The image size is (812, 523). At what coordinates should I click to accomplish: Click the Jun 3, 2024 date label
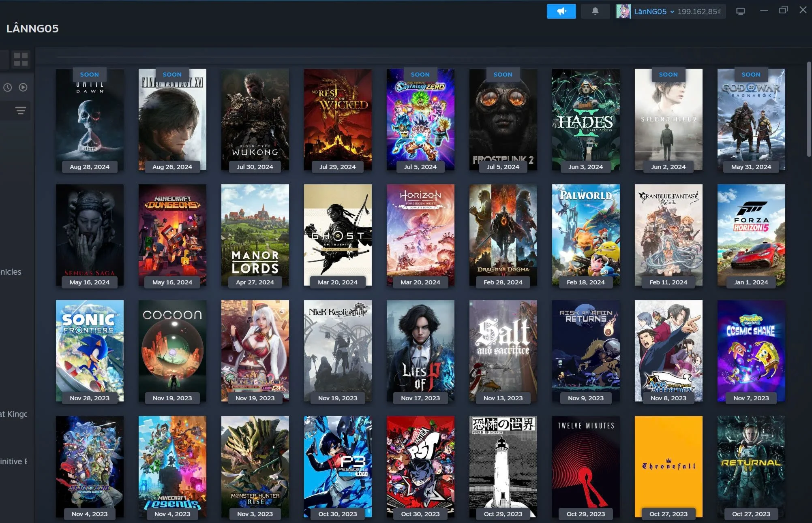coord(586,167)
